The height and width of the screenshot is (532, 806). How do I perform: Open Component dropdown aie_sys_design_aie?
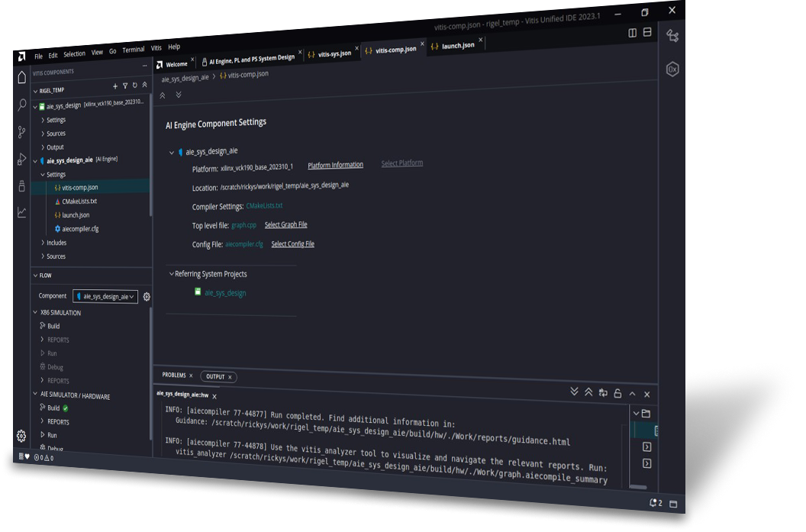click(x=105, y=297)
